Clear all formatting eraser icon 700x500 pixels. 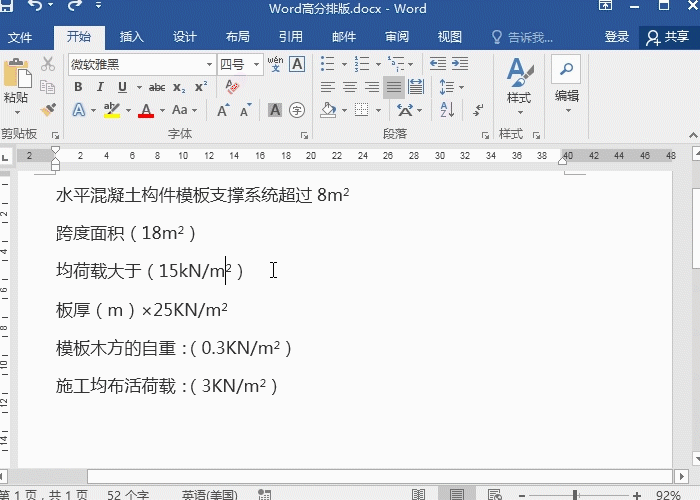[x=232, y=87]
